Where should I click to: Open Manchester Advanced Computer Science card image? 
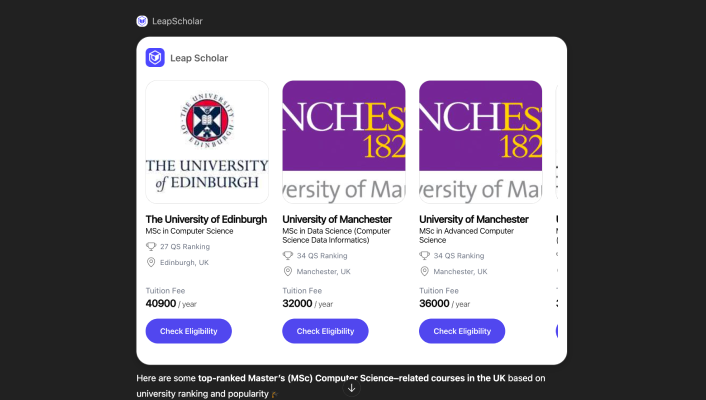(480, 142)
